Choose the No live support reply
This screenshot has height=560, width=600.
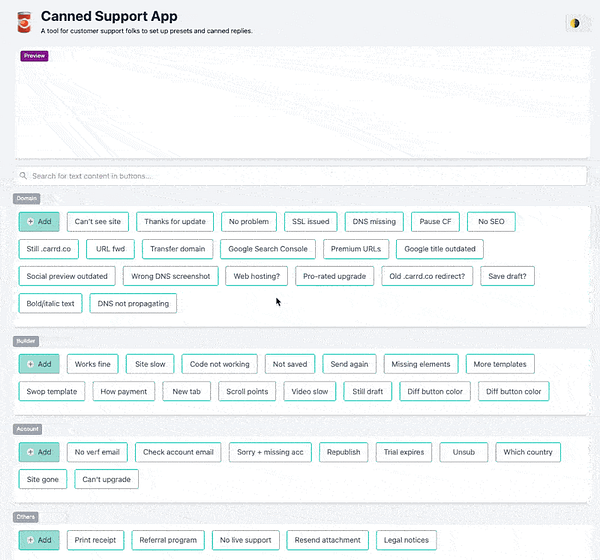click(x=246, y=540)
